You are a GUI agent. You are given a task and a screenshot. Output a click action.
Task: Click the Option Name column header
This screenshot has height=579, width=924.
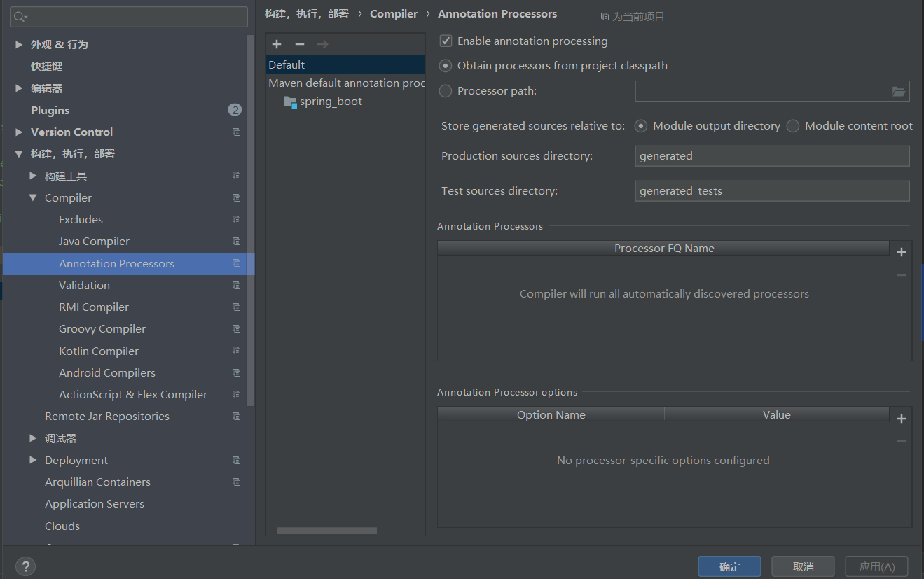[551, 414]
